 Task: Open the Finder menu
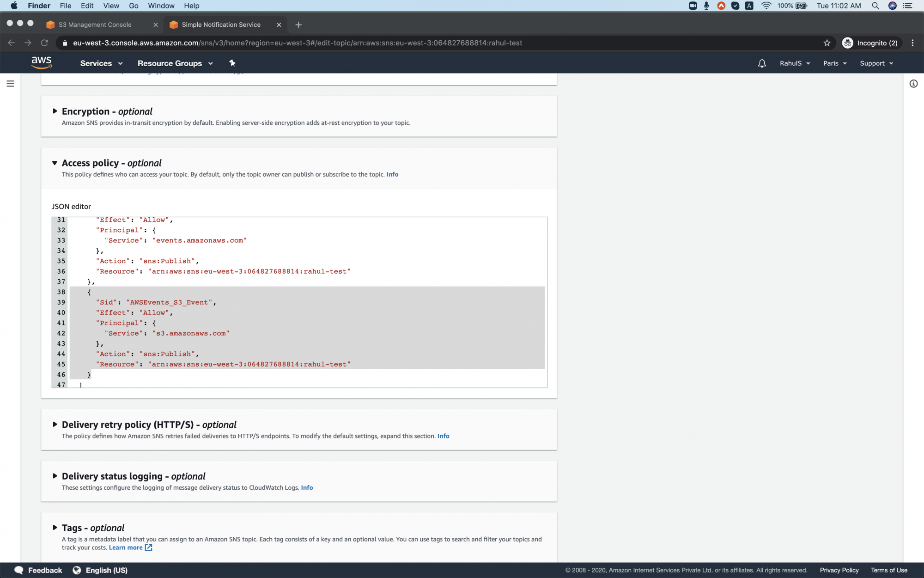(x=39, y=6)
